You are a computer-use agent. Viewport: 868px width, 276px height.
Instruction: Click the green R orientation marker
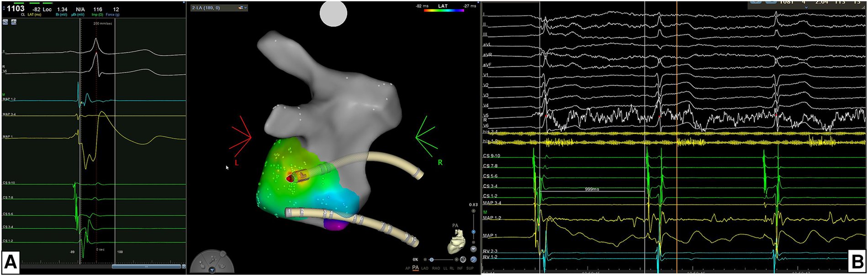click(440, 162)
